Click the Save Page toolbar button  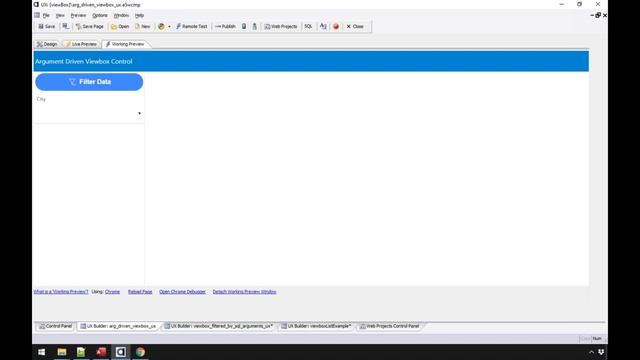pyautogui.click(x=89, y=27)
